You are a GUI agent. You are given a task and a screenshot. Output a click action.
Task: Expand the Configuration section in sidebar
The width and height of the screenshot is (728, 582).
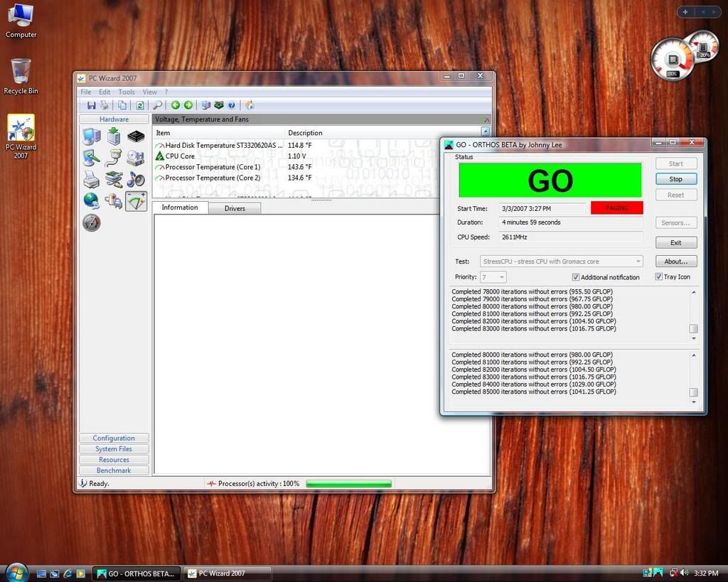pos(114,438)
